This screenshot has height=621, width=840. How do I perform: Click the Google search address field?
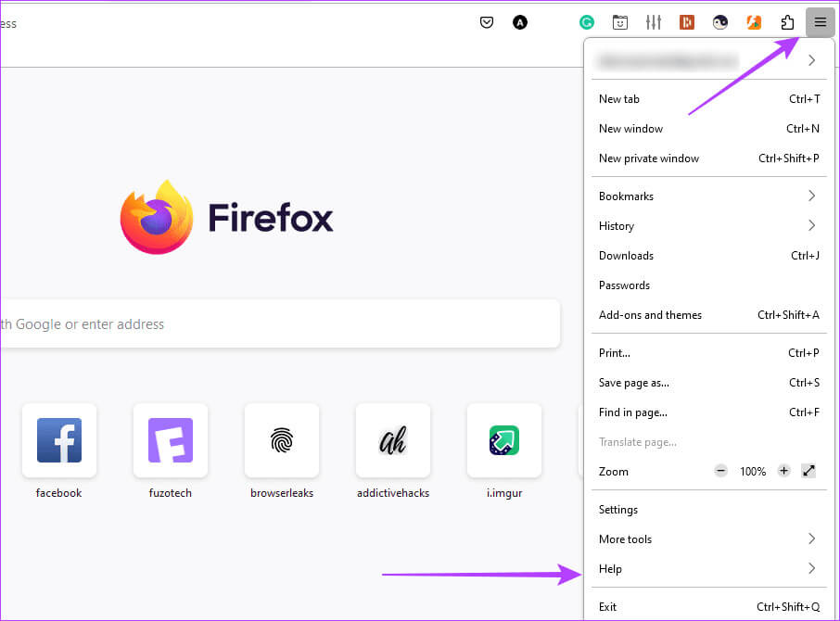[x=280, y=323]
